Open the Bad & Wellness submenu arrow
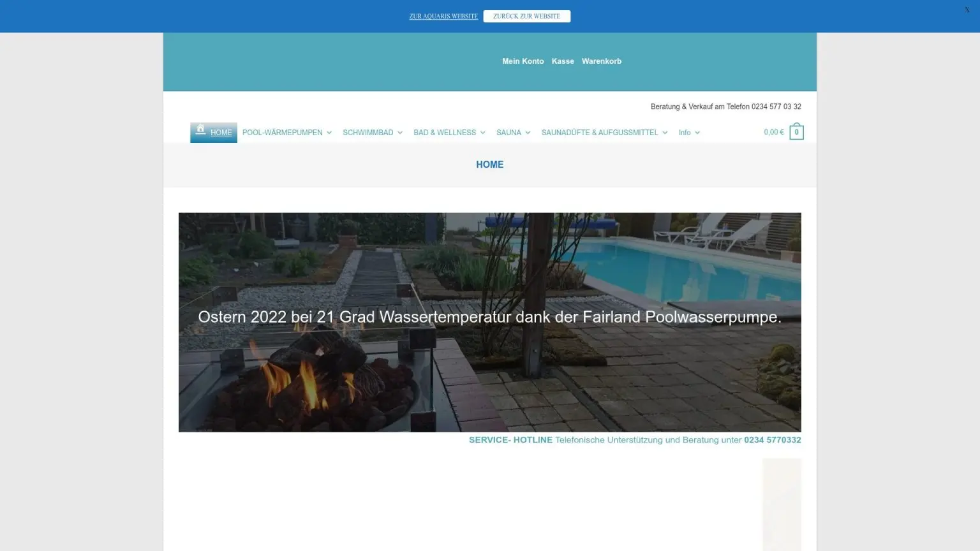The width and height of the screenshot is (980, 551). 483,133
